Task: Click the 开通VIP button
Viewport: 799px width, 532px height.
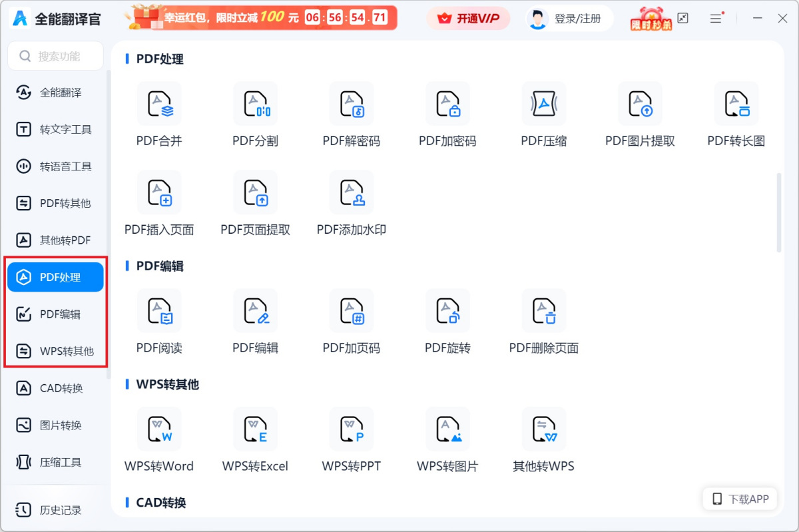Action: (468, 18)
